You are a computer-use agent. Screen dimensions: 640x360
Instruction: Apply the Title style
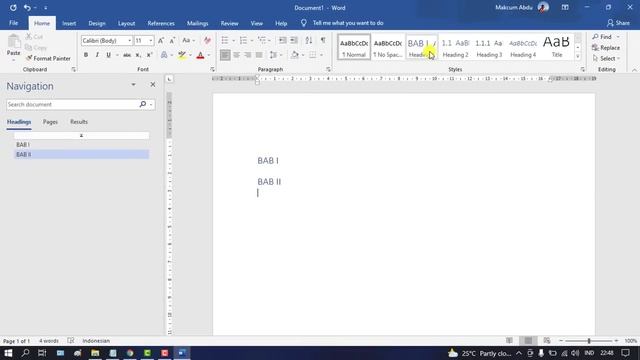tap(557, 47)
